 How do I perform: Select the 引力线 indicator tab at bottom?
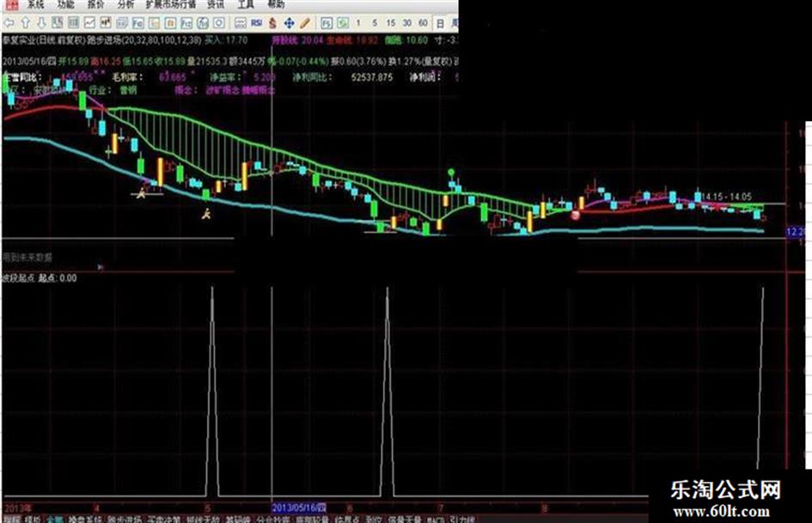[x=462, y=520]
